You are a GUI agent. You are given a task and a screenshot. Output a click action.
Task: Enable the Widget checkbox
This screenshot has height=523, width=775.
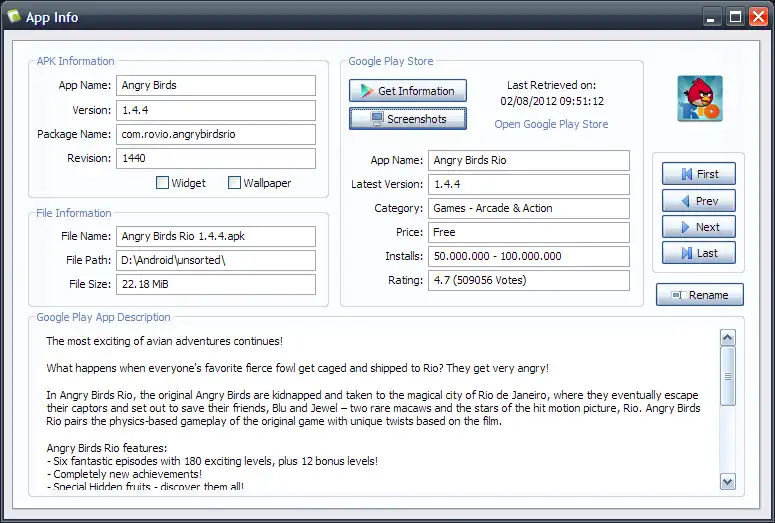click(162, 183)
